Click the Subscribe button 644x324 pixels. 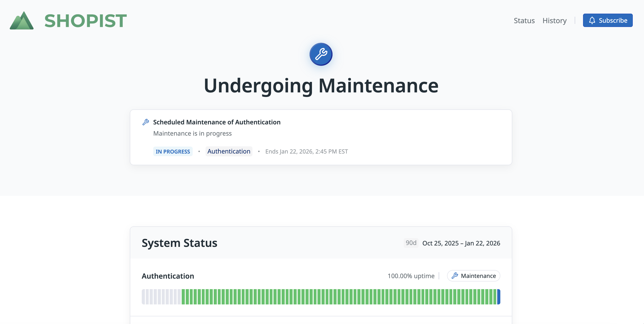pyautogui.click(x=607, y=20)
